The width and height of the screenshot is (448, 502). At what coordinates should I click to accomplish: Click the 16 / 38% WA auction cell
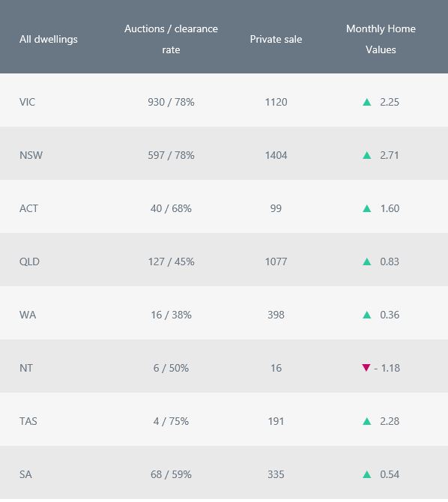pyautogui.click(x=171, y=315)
